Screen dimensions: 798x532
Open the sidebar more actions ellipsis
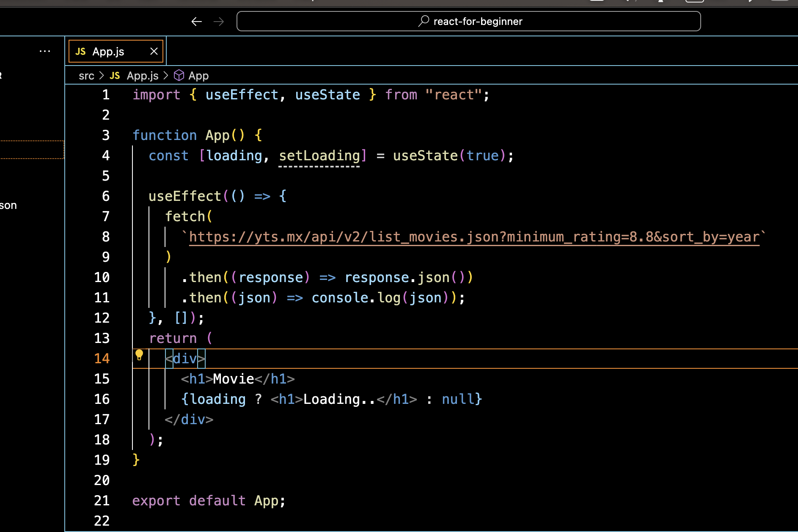tap(45, 51)
